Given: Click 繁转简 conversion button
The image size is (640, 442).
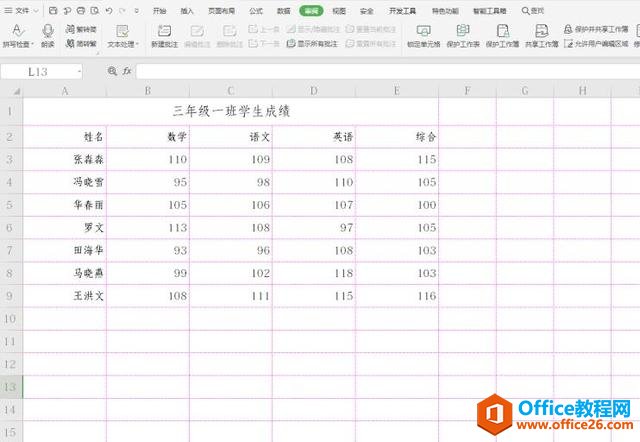Looking at the screenshot, I should 81,29.
